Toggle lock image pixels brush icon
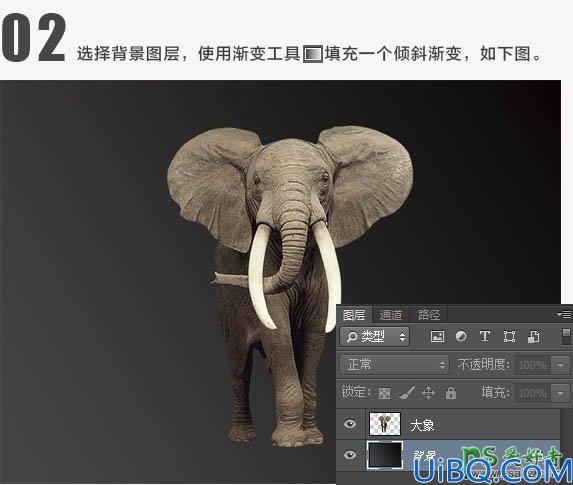The image size is (573, 485). tap(406, 393)
